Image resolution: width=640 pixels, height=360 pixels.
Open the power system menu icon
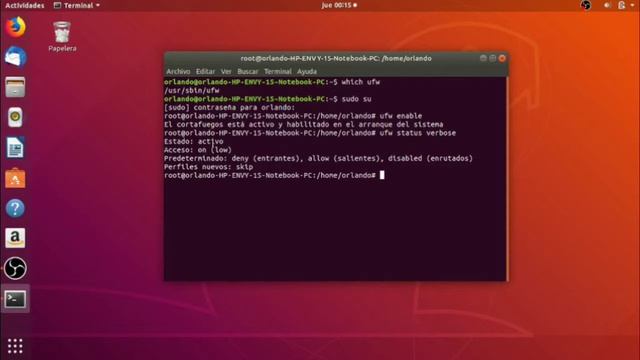click(x=622, y=5)
